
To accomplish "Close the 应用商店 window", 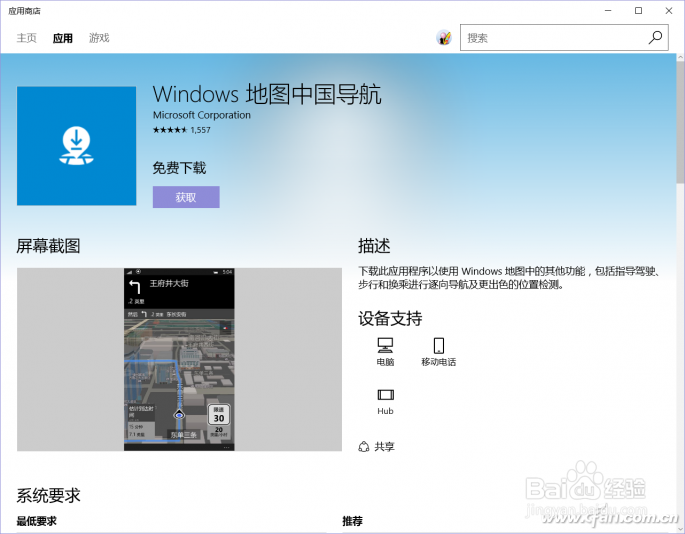I will point(669,10).
